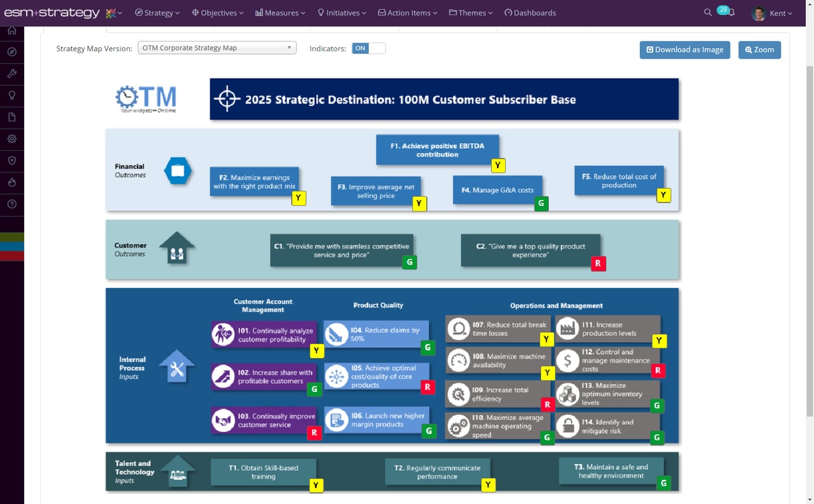The image size is (814, 504).
Task: Click the flame icon in the sidebar
Action: point(11,182)
